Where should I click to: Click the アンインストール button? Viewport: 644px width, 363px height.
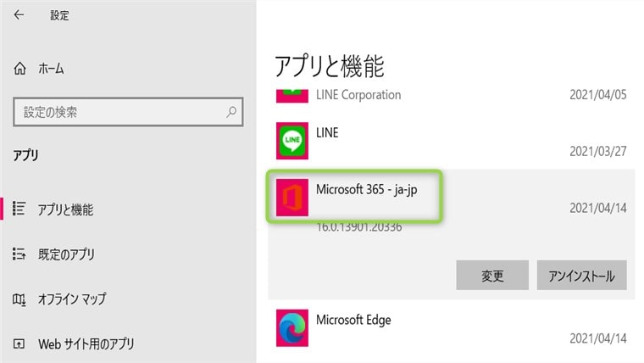point(582,275)
